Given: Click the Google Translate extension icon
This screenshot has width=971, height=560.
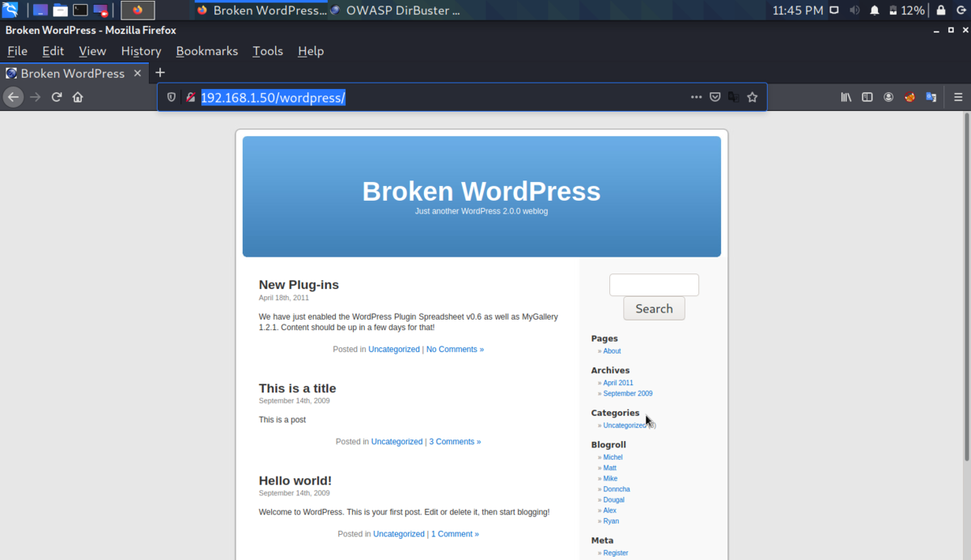Looking at the screenshot, I should [931, 97].
